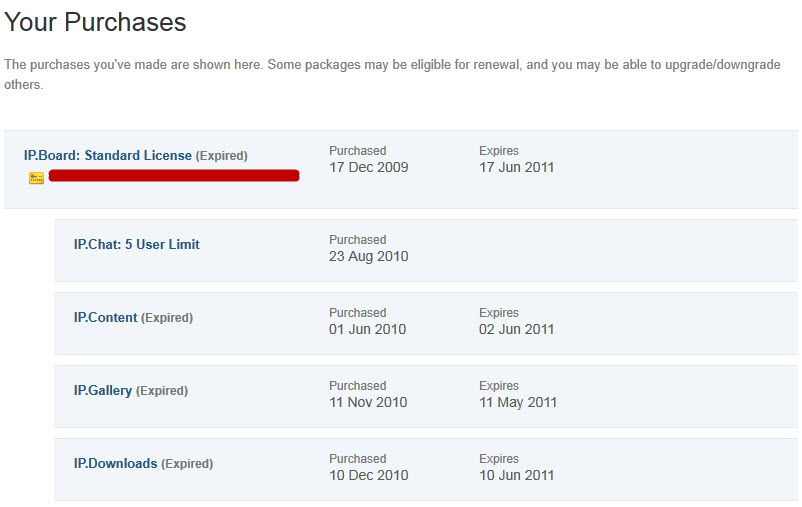Click the purchase date 01 Jun 2010
The height and width of the screenshot is (507, 802).
[x=367, y=329]
